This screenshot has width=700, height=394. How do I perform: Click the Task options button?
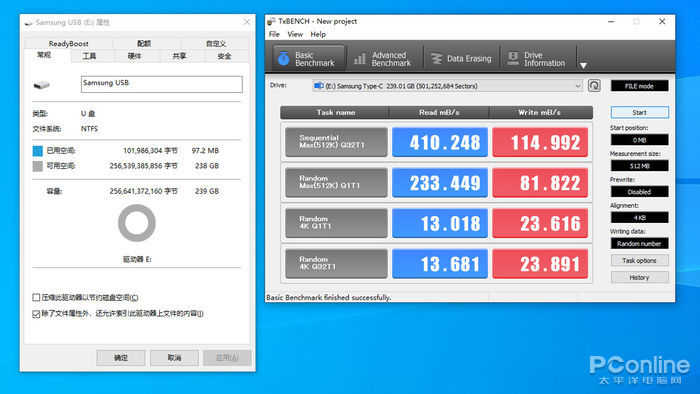(639, 260)
